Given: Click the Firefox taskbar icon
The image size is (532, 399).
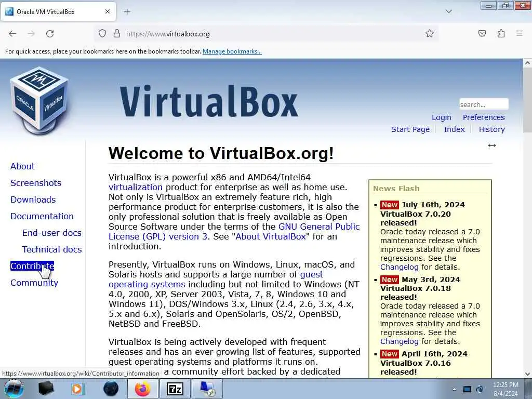Looking at the screenshot, I should (x=143, y=389).
